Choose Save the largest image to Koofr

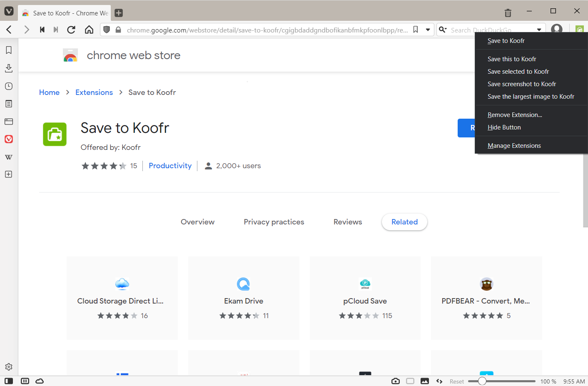coord(531,97)
